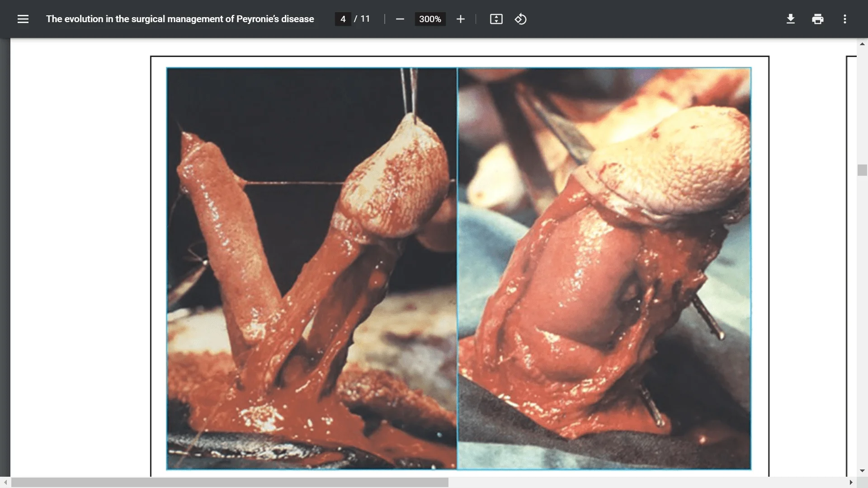Click the vertical scrollbar down arrow
Screen dimensions: 868x488
pos(862,471)
